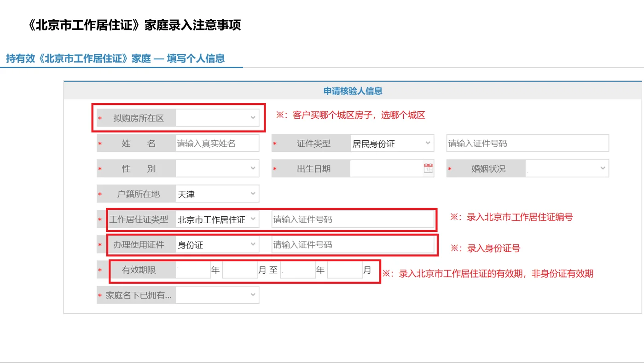Click the 姓名 real name input field
This screenshot has height=363, width=644.
tap(217, 144)
